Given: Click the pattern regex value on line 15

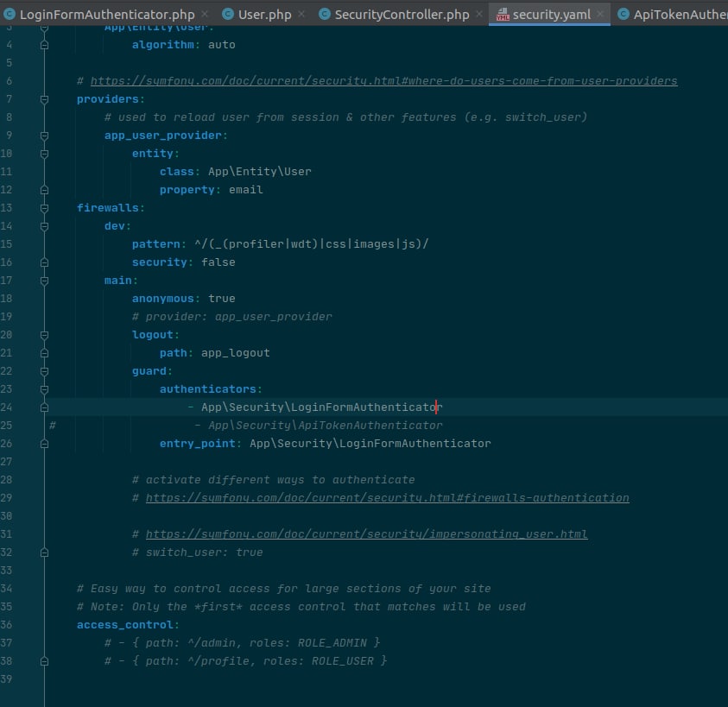Looking at the screenshot, I should coord(311,243).
